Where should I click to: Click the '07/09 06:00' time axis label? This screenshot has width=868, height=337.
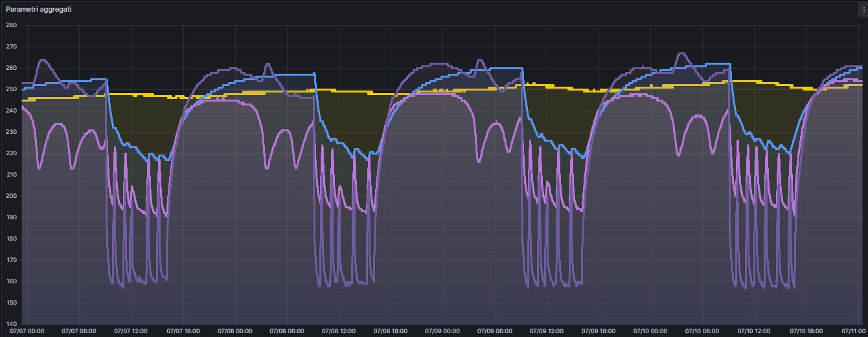(496, 331)
